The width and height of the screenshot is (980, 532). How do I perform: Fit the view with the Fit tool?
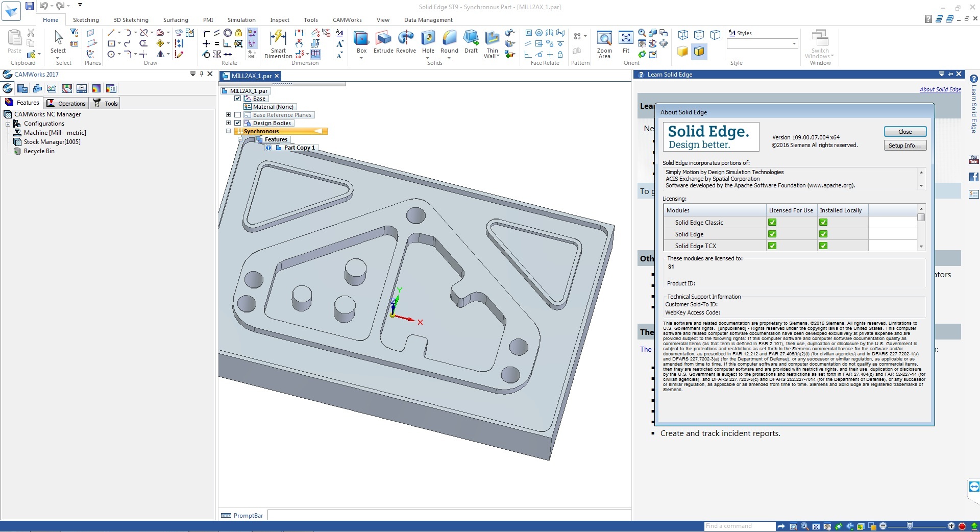coord(626,42)
